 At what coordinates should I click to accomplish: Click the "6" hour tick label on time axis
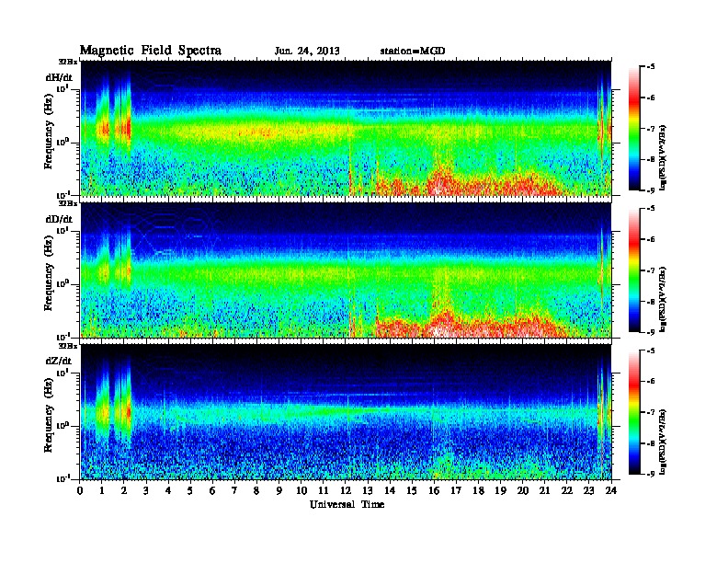click(212, 490)
